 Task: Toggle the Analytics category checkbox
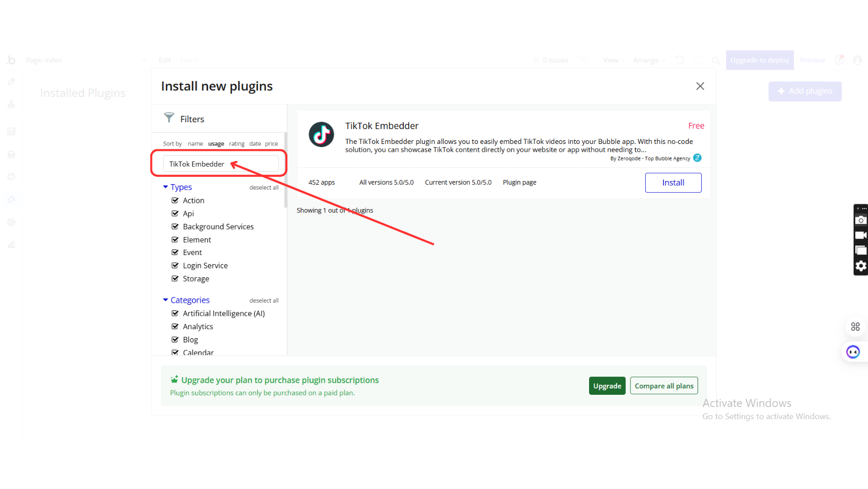pyautogui.click(x=175, y=327)
